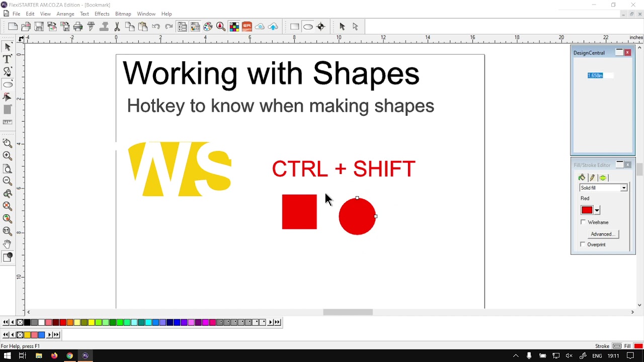Click the red fill color swatch
644x362 pixels.
pyautogui.click(x=587, y=210)
